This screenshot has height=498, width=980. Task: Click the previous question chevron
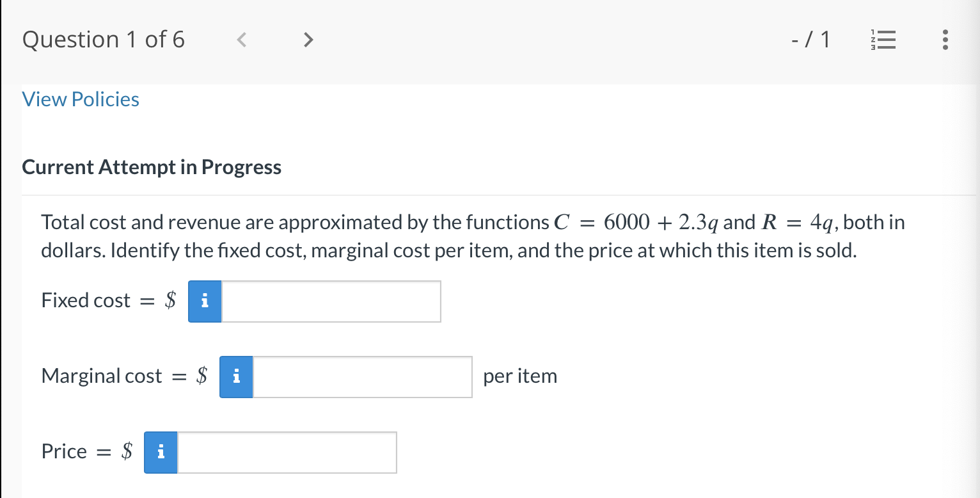pyautogui.click(x=242, y=40)
